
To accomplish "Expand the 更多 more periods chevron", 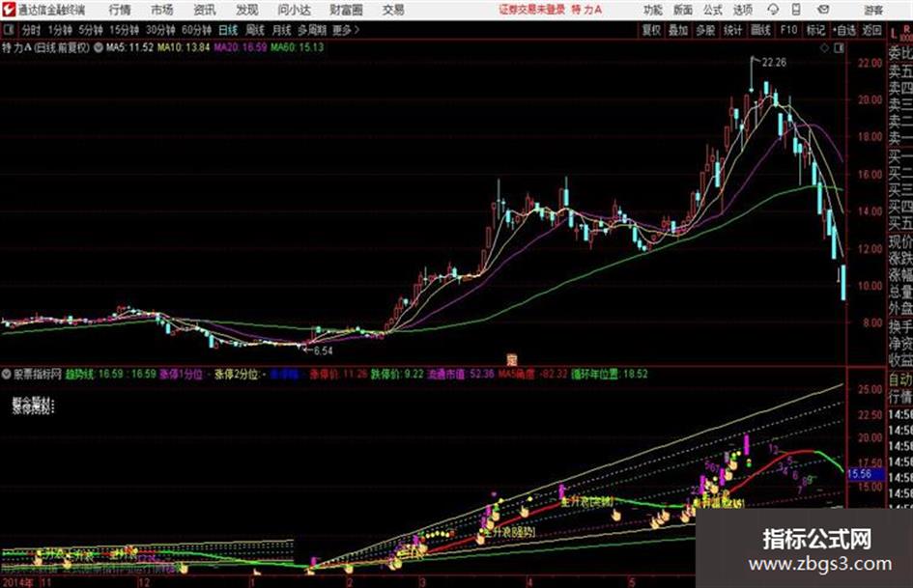I will (x=346, y=30).
